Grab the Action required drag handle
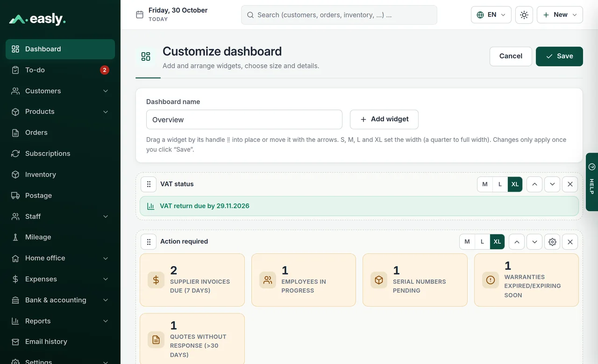The width and height of the screenshot is (598, 364). [149, 242]
